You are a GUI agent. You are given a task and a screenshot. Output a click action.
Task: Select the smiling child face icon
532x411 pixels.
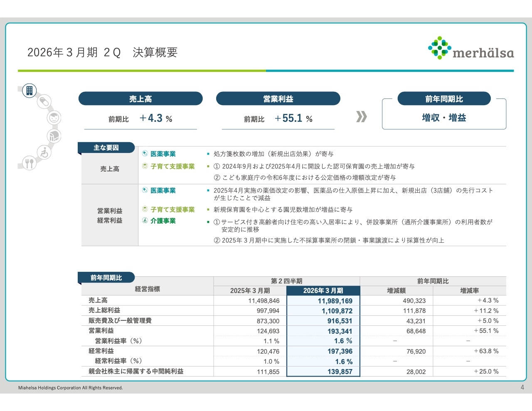tap(54, 118)
